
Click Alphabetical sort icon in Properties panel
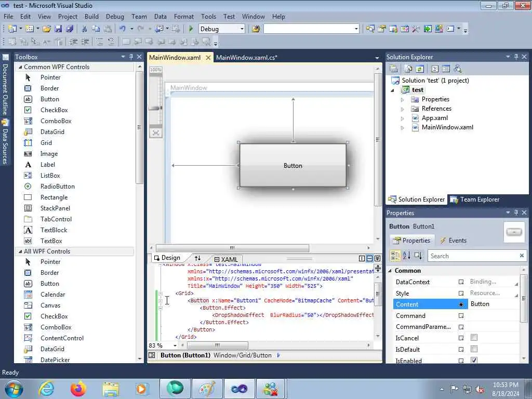pyautogui.click(x=406, y=256)
